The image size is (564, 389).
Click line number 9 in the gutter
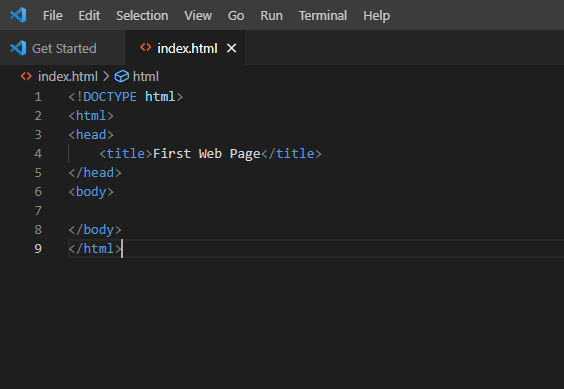(38, 249)
